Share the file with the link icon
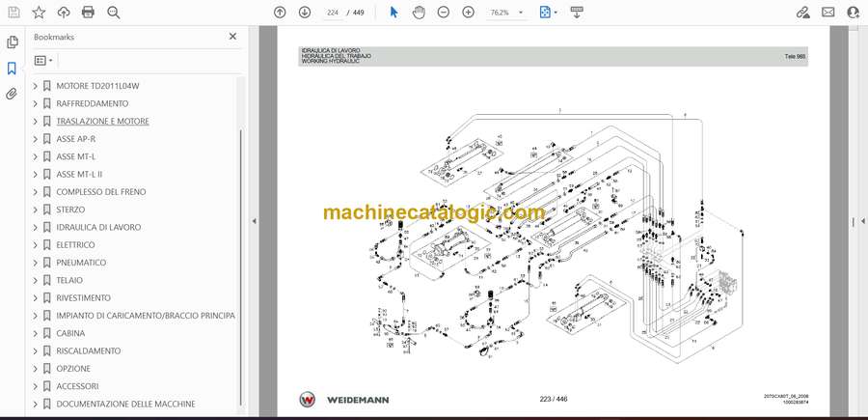Viewport: 868px width, 420px height. (x=802, y=13)
